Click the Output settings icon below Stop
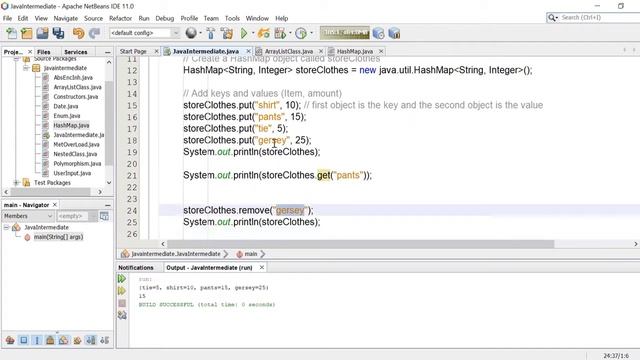 [x=122, y=315]
